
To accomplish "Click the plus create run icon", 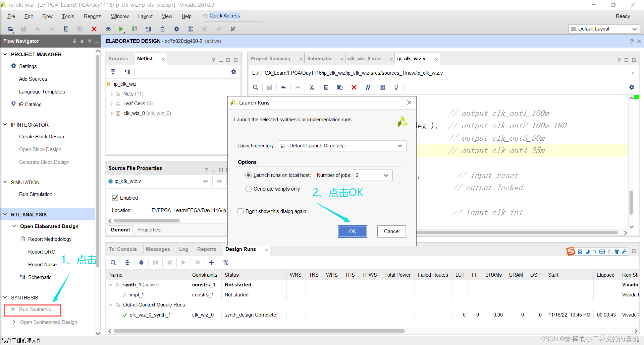I will click(212, 263).
